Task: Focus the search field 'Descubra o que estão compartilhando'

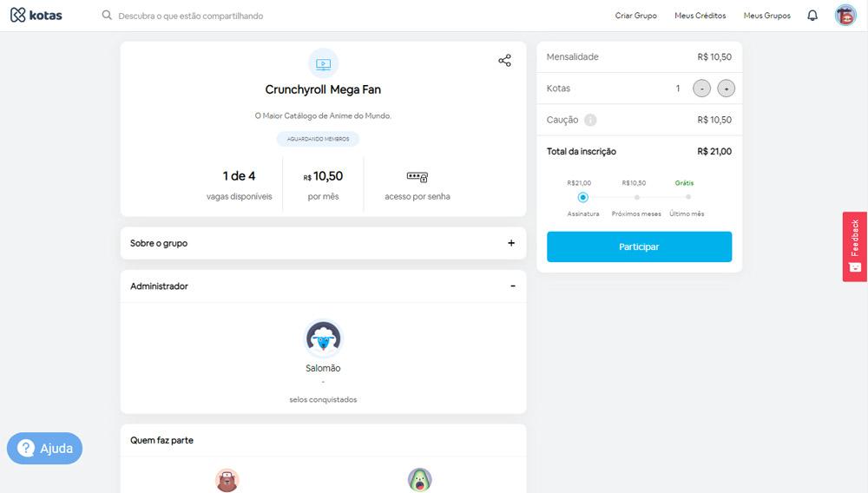Action: 190,16
